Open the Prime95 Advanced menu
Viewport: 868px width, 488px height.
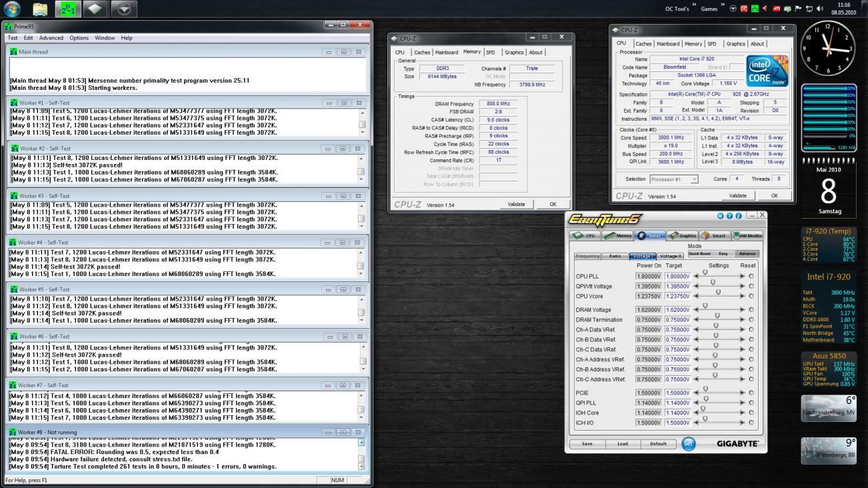(51, 38)
